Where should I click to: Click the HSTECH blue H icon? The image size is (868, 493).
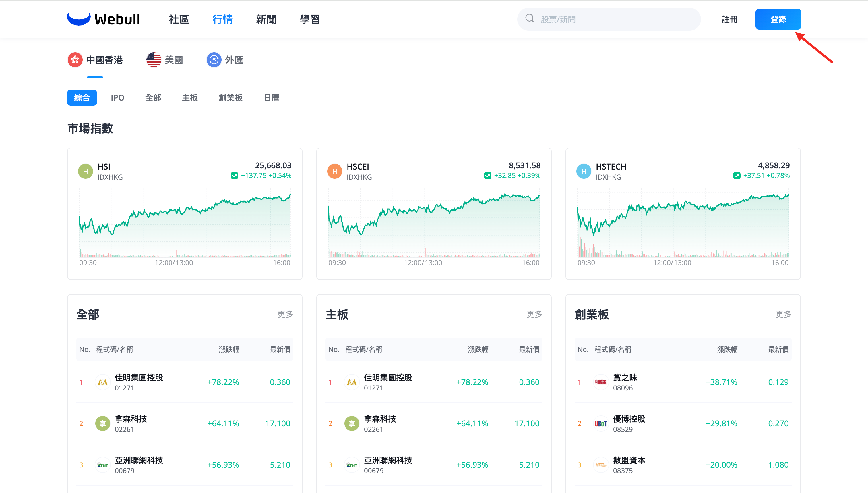pyautogui.click(x=584, y=171)
